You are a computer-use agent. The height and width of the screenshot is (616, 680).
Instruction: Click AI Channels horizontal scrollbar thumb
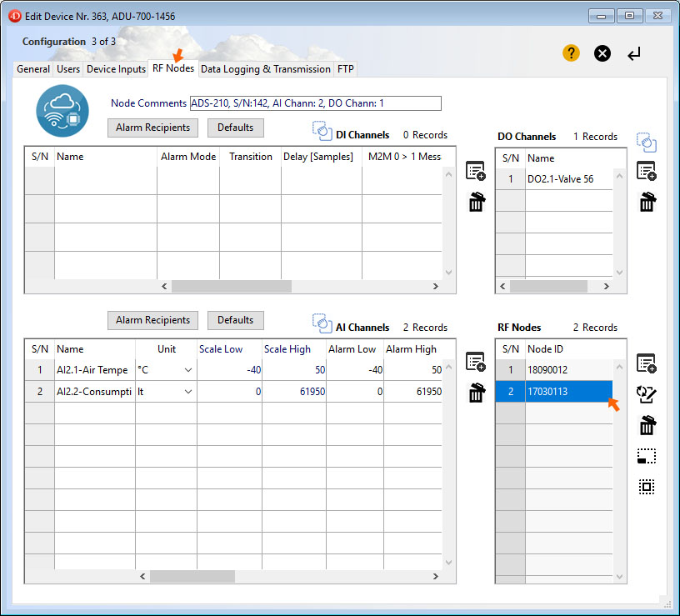click(192, 577)
